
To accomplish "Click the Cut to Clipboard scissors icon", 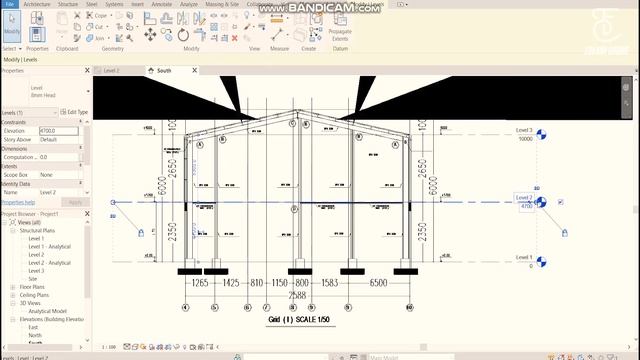I will point(77,16).
